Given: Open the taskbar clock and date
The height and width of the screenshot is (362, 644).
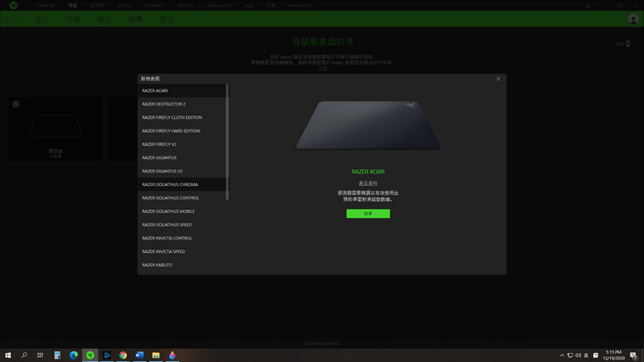Looking at the screenshot, I should point(614,355).
